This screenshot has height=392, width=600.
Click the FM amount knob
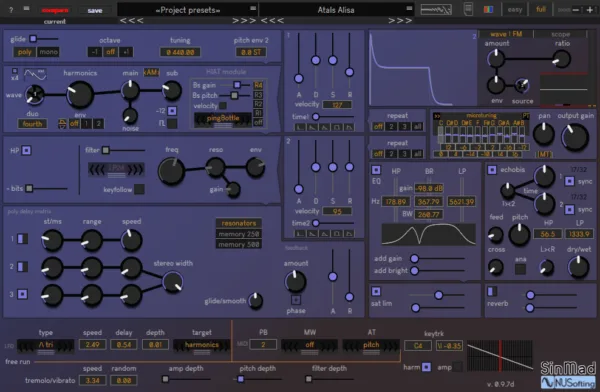(496, 59)
